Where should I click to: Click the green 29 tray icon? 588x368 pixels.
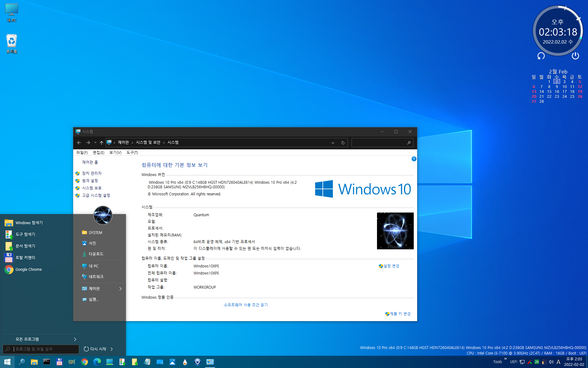point(537,362)
